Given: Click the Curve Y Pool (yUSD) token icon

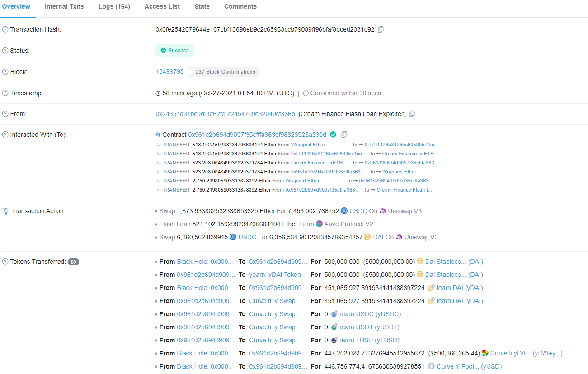Looking at the screenshot, I should [x=432, y=366].
